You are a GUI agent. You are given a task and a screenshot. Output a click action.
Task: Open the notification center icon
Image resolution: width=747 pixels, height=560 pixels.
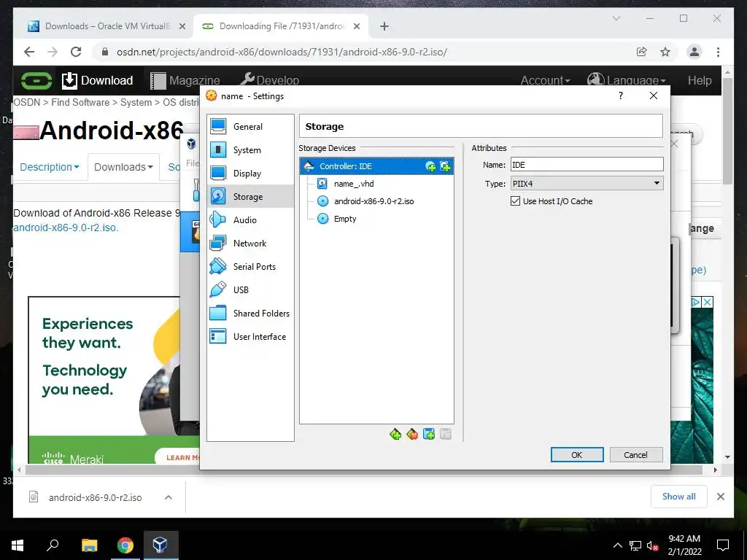(723, 545)
